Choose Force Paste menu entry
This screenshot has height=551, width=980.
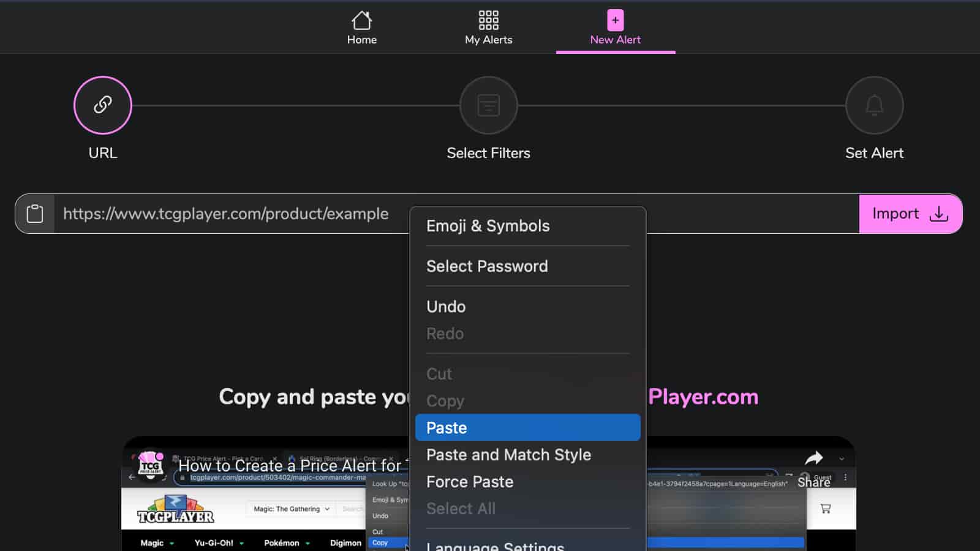click(470, 482)
